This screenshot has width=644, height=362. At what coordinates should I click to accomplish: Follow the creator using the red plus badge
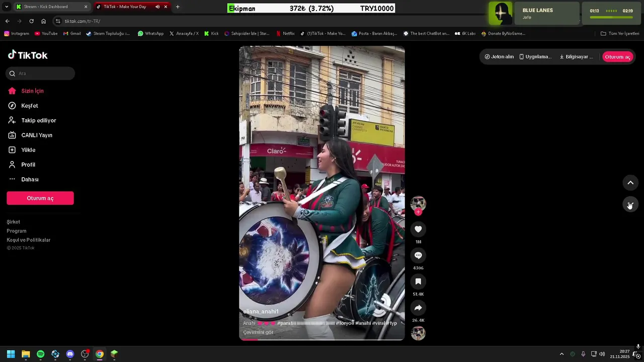[418, 212]
